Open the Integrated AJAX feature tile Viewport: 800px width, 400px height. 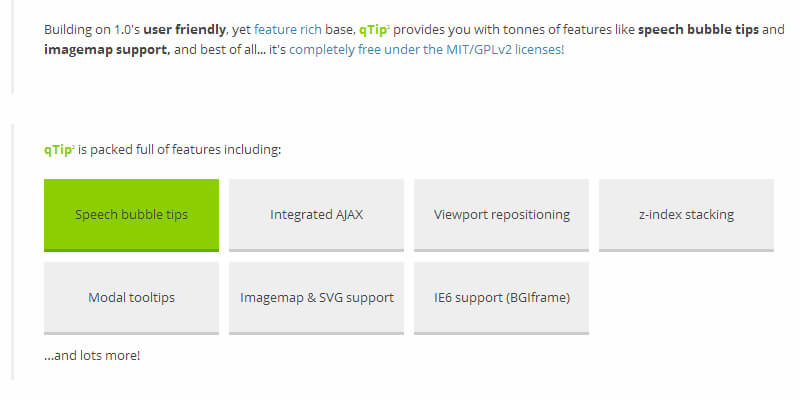[316, 214]
